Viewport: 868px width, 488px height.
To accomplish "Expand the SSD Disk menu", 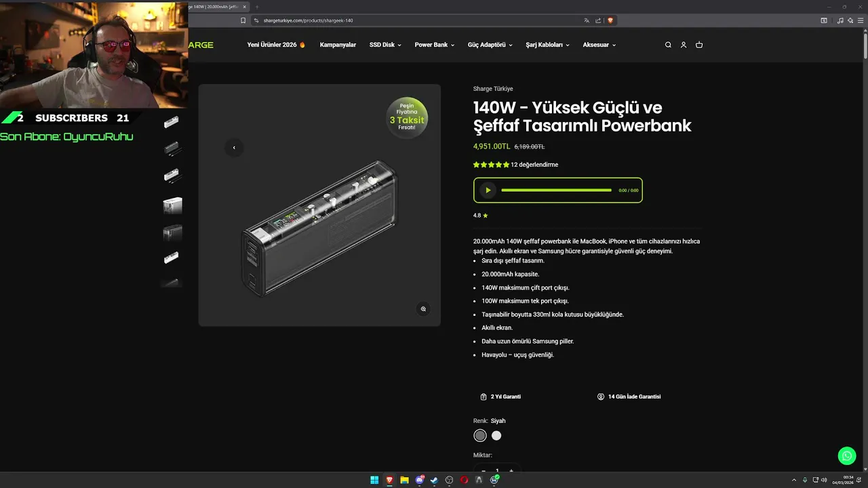I will (385, 45).
